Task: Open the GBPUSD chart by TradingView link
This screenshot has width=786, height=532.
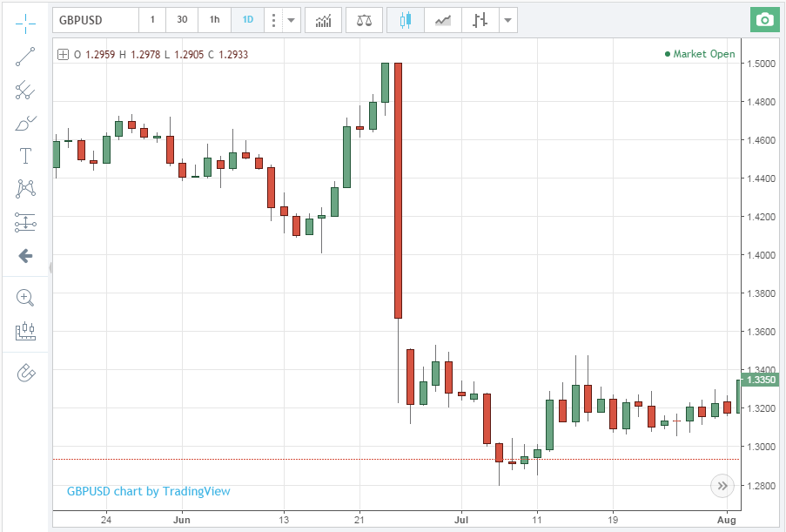Action: tap(148, 491)
